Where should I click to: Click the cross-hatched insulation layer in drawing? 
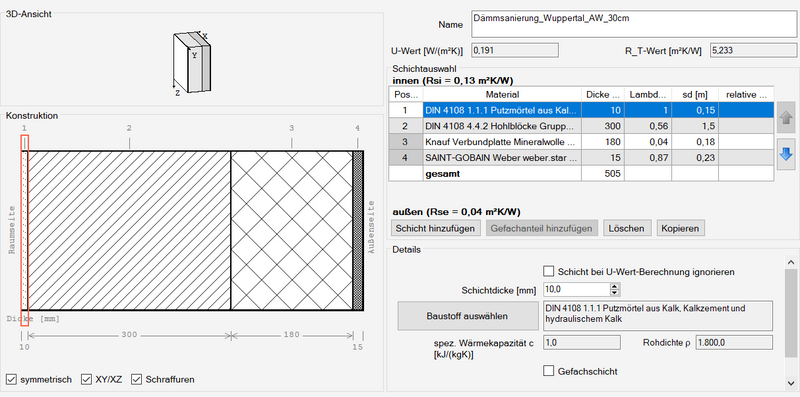pos(292,230)
